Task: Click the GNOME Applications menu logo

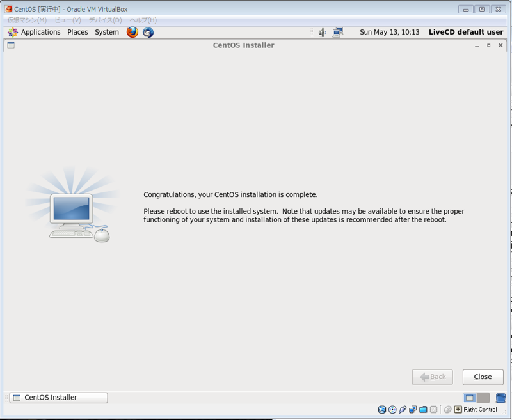Action: pos(13,32)
